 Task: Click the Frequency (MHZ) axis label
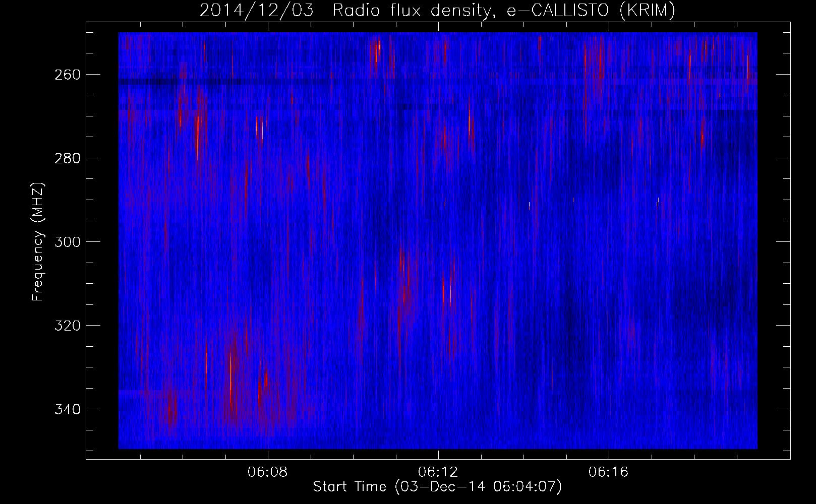click(x=38, y=241)
